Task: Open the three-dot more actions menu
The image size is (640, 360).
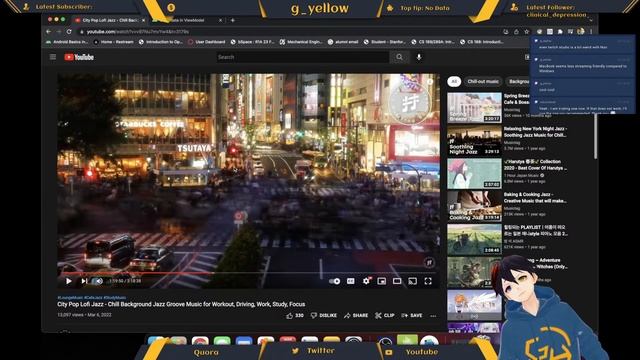Action: [433, 316]
